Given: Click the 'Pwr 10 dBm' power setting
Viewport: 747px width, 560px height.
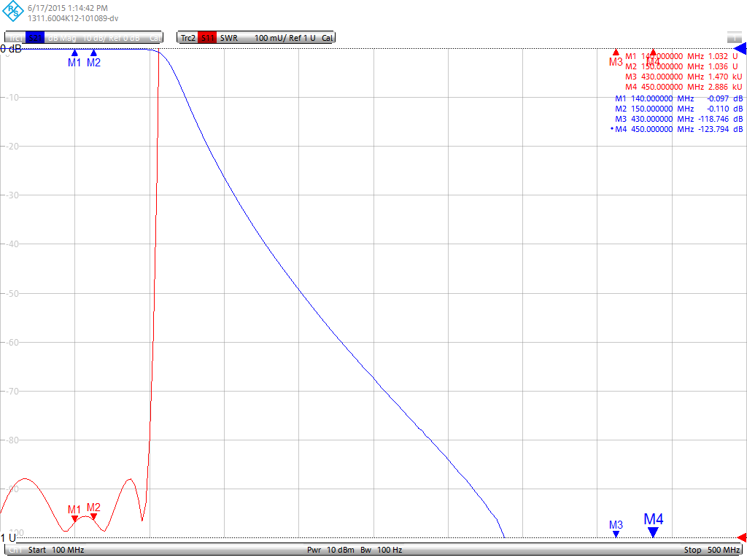Looking at the screenshot, I should [x=330, y=550].
